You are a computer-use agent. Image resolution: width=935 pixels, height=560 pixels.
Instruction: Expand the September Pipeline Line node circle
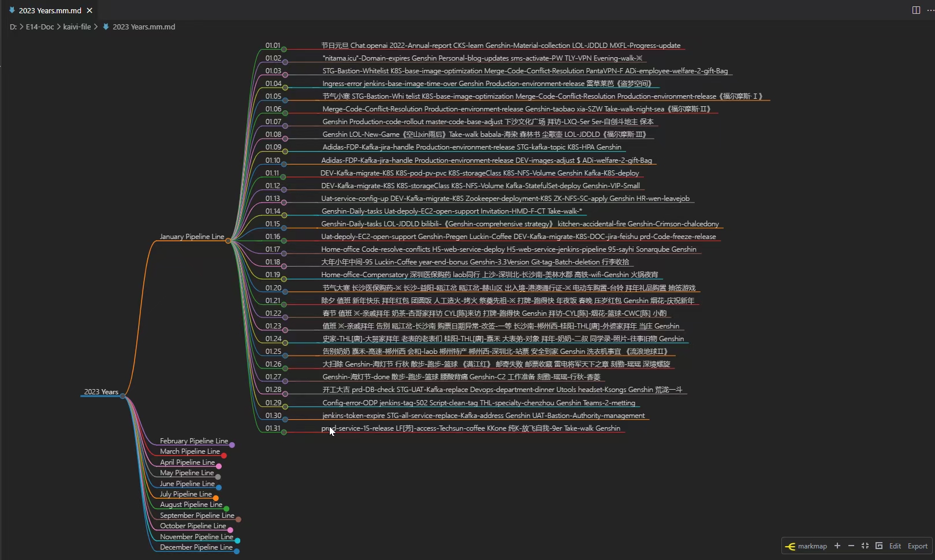click(x=238, y=520)
